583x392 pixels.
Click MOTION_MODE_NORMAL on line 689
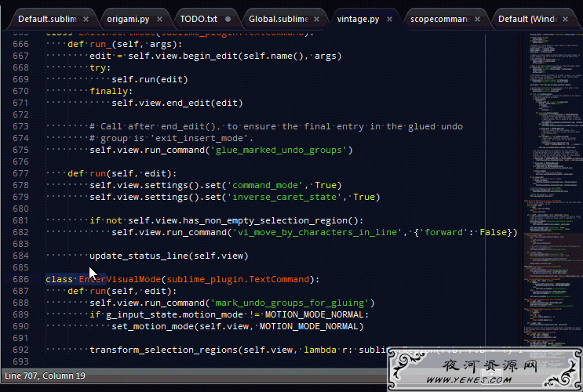[x=314, y=314]
